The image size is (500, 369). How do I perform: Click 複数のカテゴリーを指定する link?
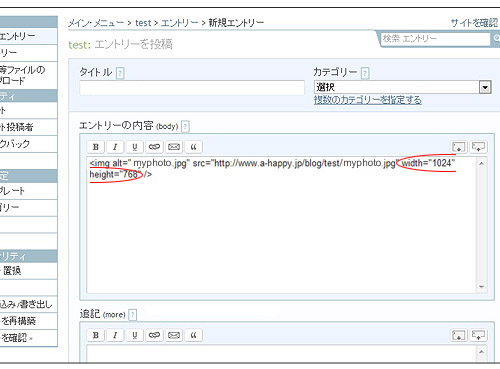[368, 100]
